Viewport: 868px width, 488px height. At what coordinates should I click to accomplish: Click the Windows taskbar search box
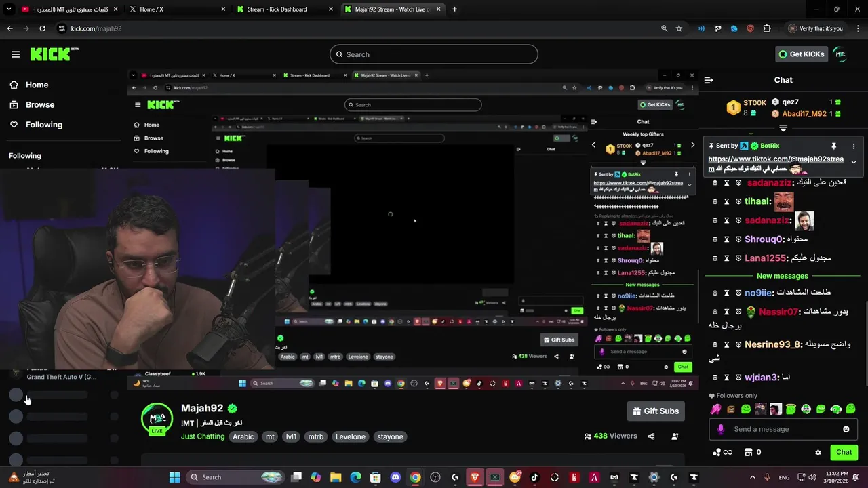(235, 477)
